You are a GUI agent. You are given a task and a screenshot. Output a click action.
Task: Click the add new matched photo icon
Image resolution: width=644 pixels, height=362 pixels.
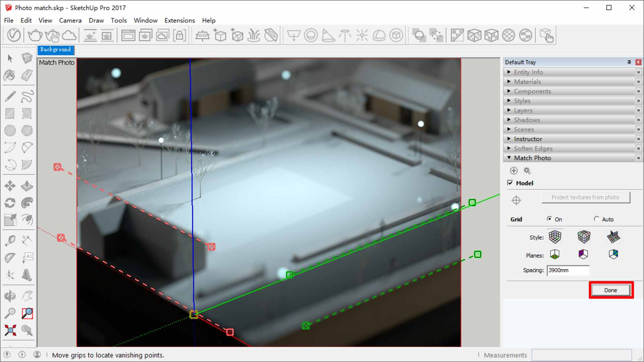(514, 171)
